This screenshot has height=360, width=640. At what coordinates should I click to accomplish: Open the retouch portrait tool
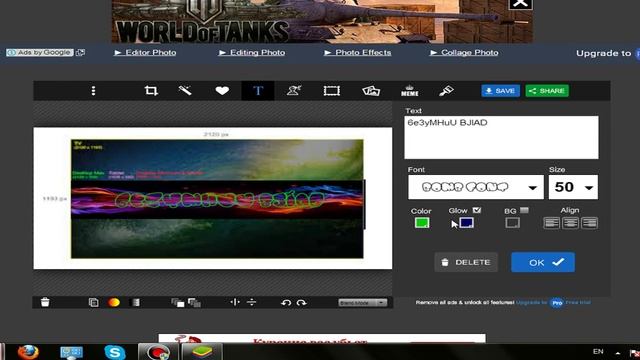[x=294, y=91]
